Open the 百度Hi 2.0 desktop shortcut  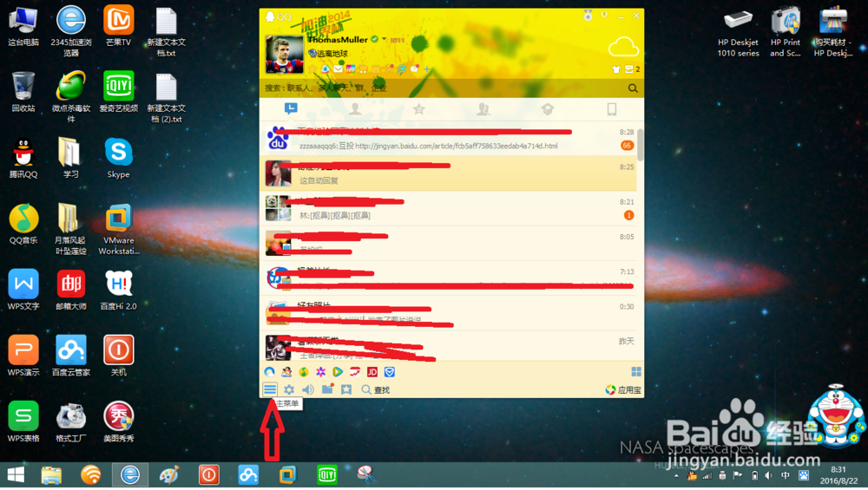point(118,291)
